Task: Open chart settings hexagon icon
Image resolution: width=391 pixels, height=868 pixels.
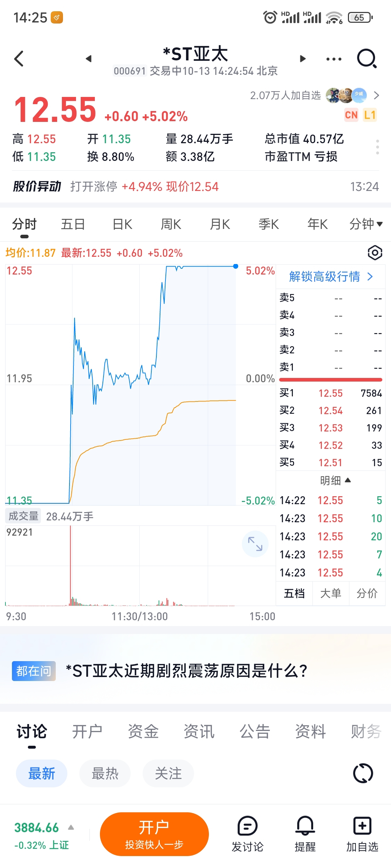Action: tap(375, 252)
